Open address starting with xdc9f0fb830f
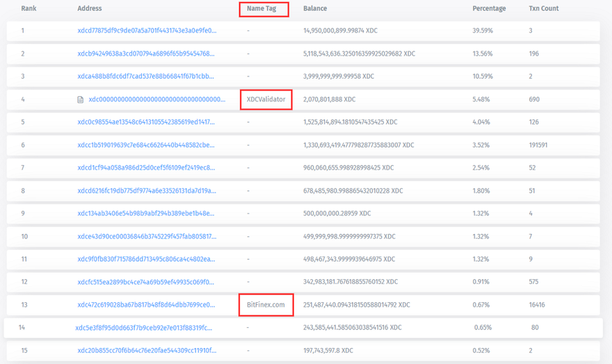The height and width of the screenshot is (364, 612). (146, 259)
